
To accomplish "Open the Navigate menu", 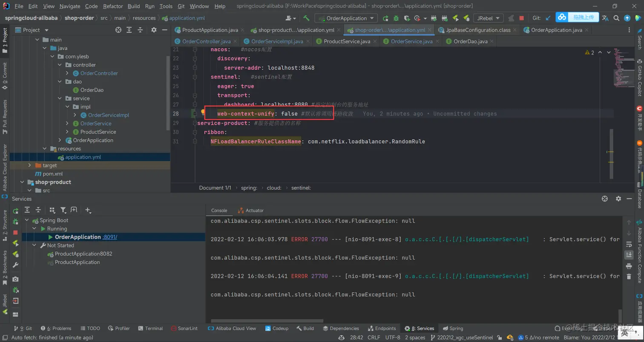I will coord(69,6).
